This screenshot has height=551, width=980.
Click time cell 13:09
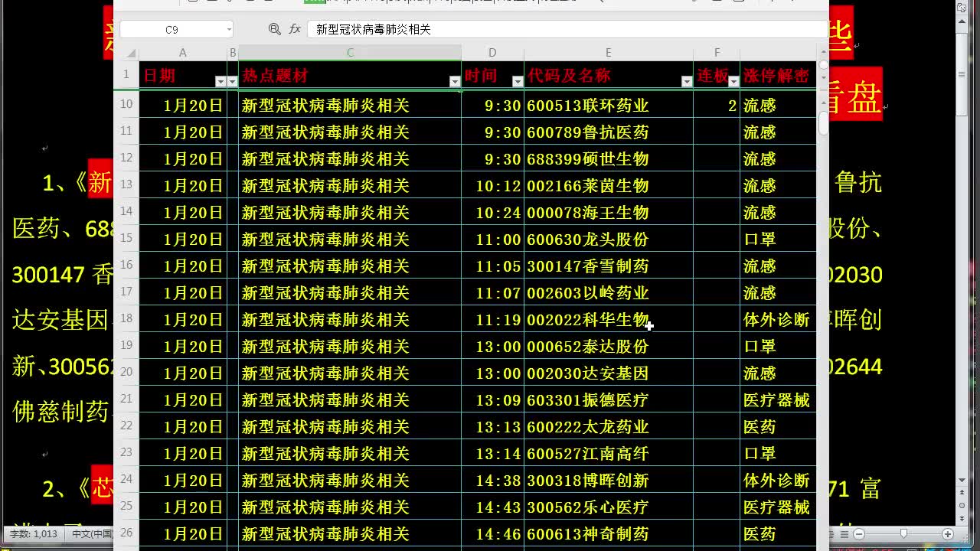point(492,399)
